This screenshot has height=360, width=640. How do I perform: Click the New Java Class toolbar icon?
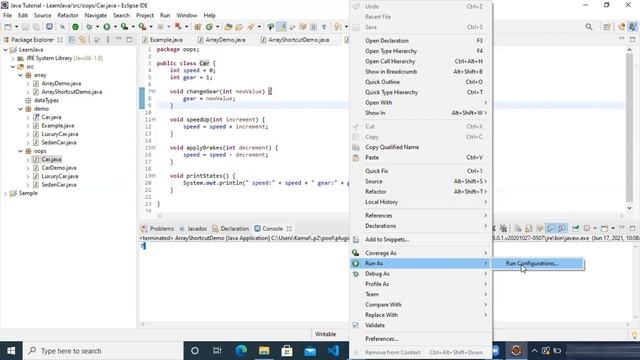point(209,27)
